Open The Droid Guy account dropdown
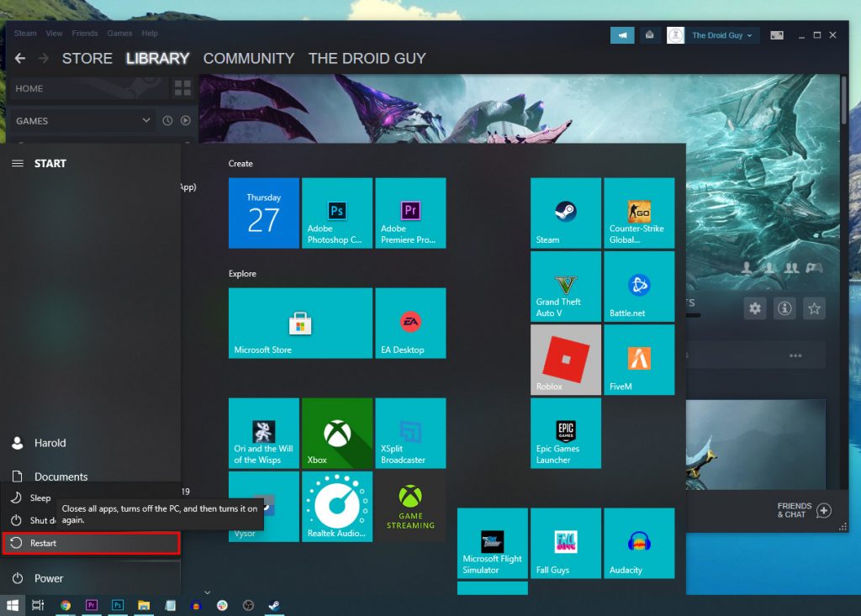 (x=721, y=35)
